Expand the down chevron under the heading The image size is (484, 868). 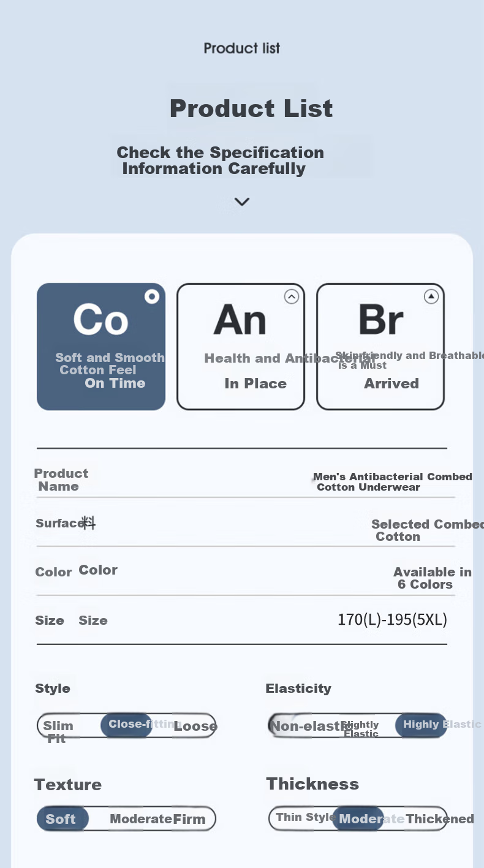tap(242, 202)
